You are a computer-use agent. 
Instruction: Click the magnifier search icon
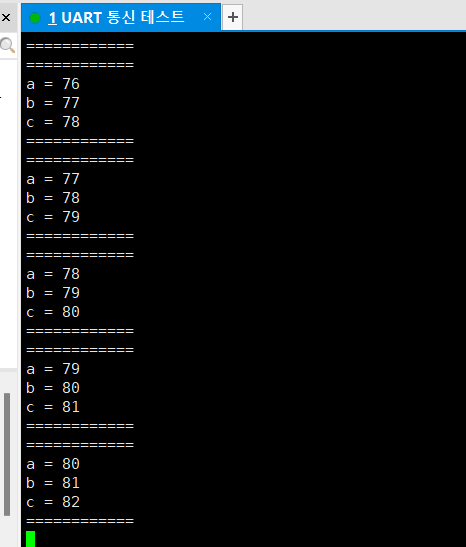pos(7,45)
